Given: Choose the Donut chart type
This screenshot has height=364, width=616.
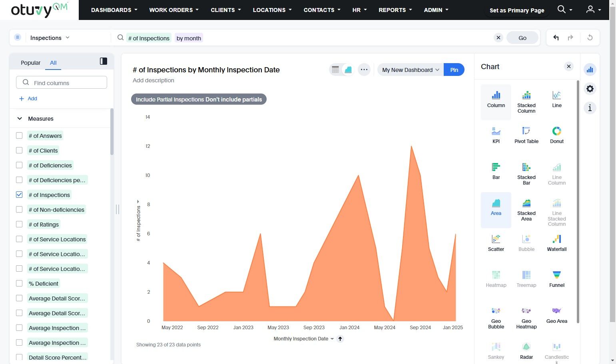Looking at the screenshot, I should [x=556, y=135].
